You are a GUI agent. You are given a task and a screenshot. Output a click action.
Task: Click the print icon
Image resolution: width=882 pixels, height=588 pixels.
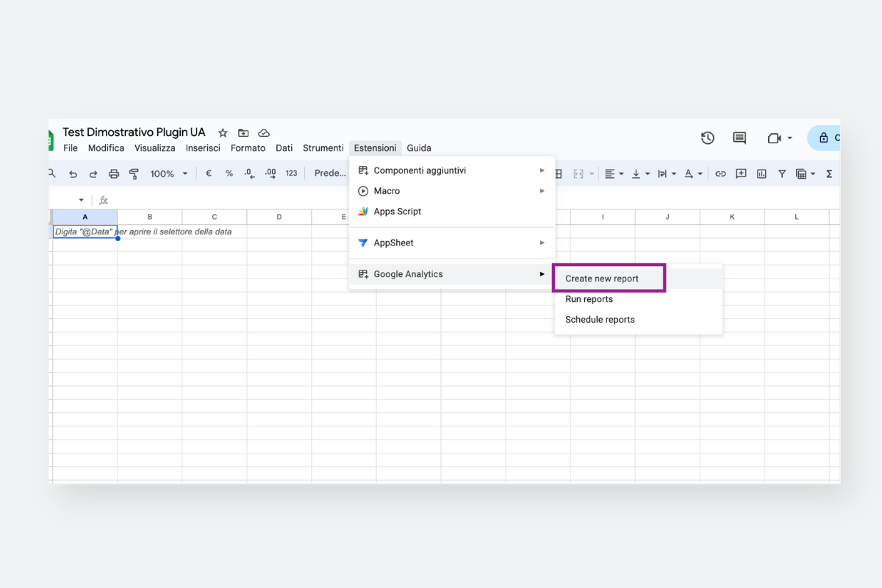click(114, 174)
